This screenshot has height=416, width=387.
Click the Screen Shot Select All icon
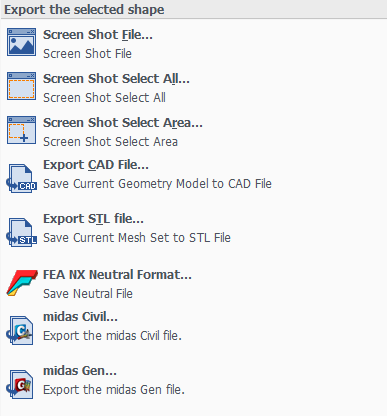tap(21, 86)
